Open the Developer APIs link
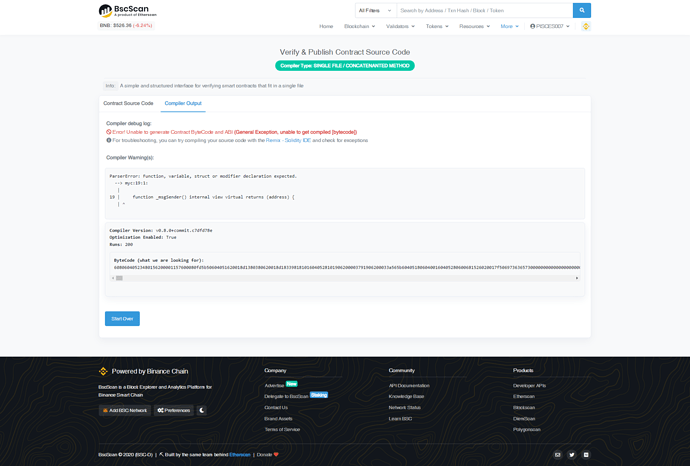Image resolution: width=690 pixels, height=466 pixels. tap(529, 385)
